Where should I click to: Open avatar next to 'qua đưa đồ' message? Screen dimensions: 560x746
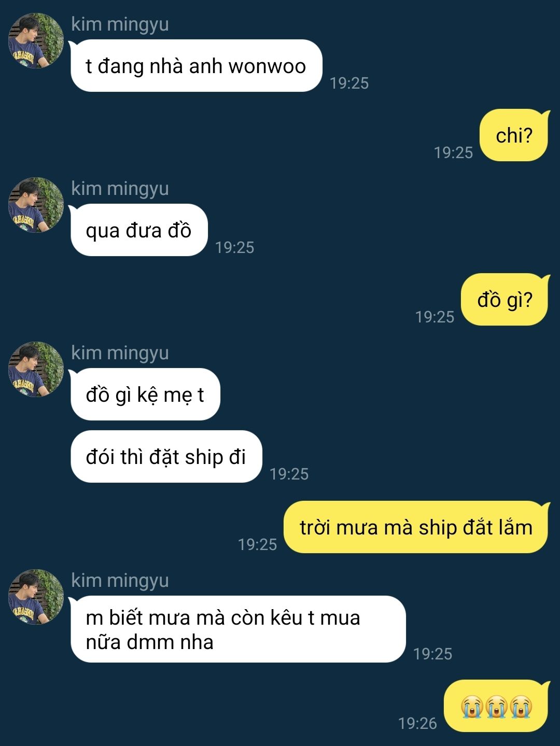pyautogui.click(x=36, y=205)
